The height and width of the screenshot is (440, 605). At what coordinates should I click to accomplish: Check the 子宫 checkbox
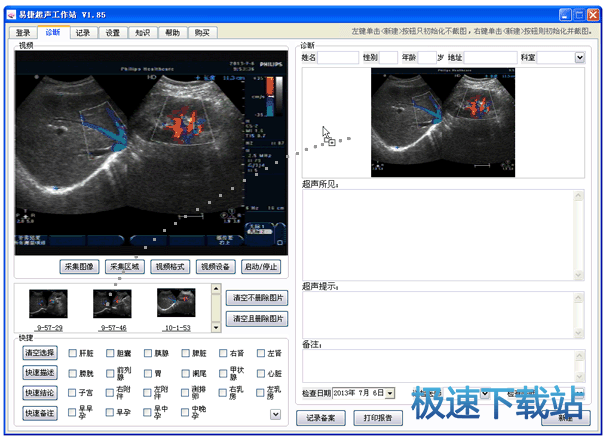pyautogui.click(x=72, y=393)
